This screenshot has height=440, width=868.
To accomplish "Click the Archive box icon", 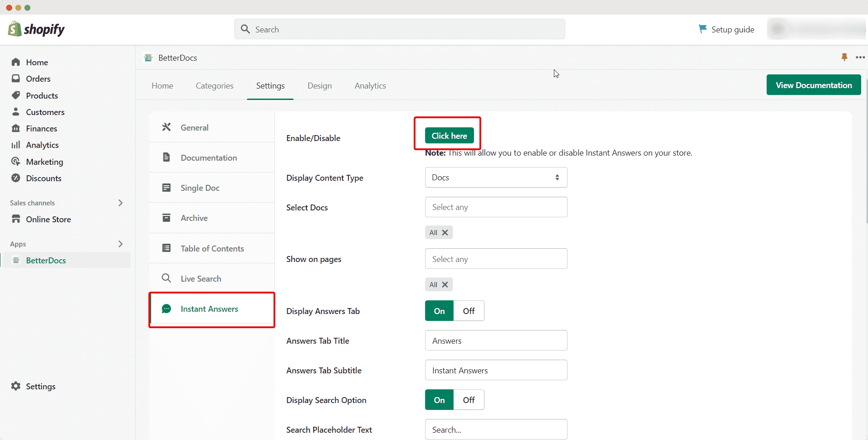I will click(x=167, y=218).
